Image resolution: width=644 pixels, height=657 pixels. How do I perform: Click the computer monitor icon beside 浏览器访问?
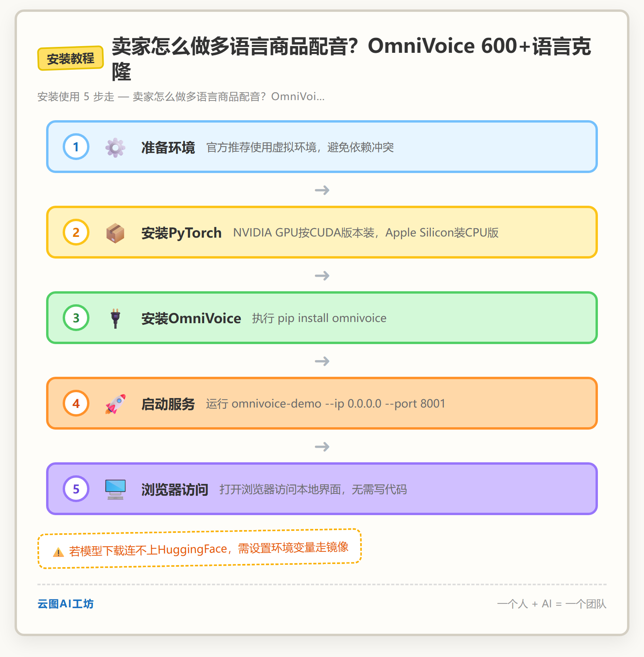[x=115, y=489]
